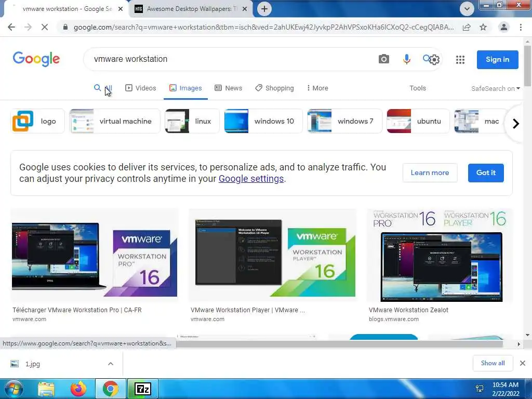Click the vertical page scrollbar thumb
The height and width of the screenshot is (399, 532).
coord(527,65)
